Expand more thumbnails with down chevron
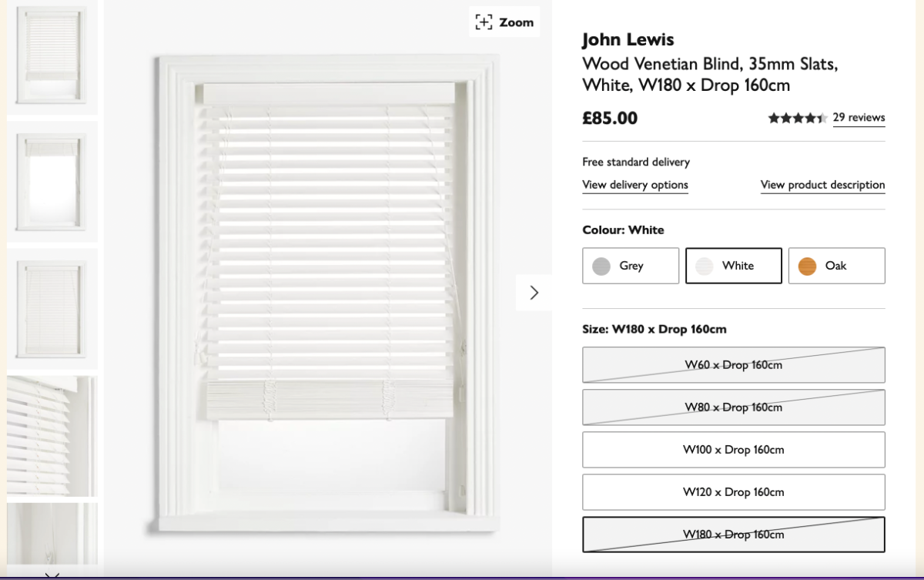Viewport: 924px width, 580px height. pyautogui.click(x=52, y=574)
